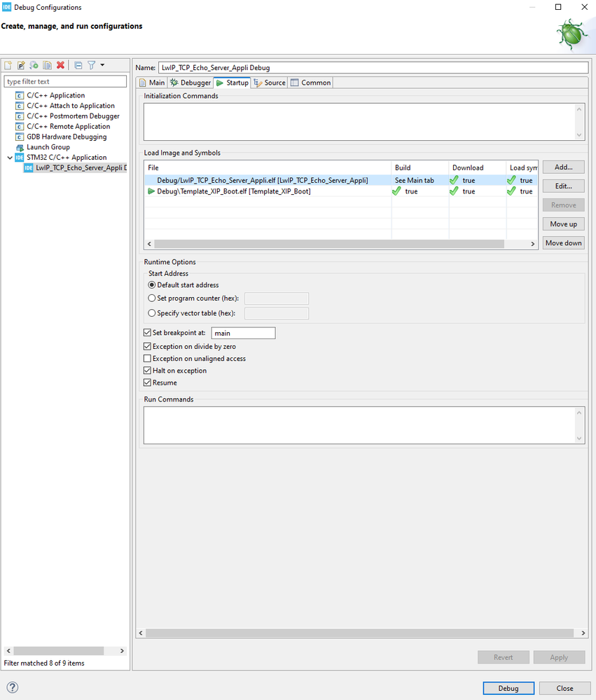Click Download true checkmark for Template_XIP_Boot.elf

454,191
